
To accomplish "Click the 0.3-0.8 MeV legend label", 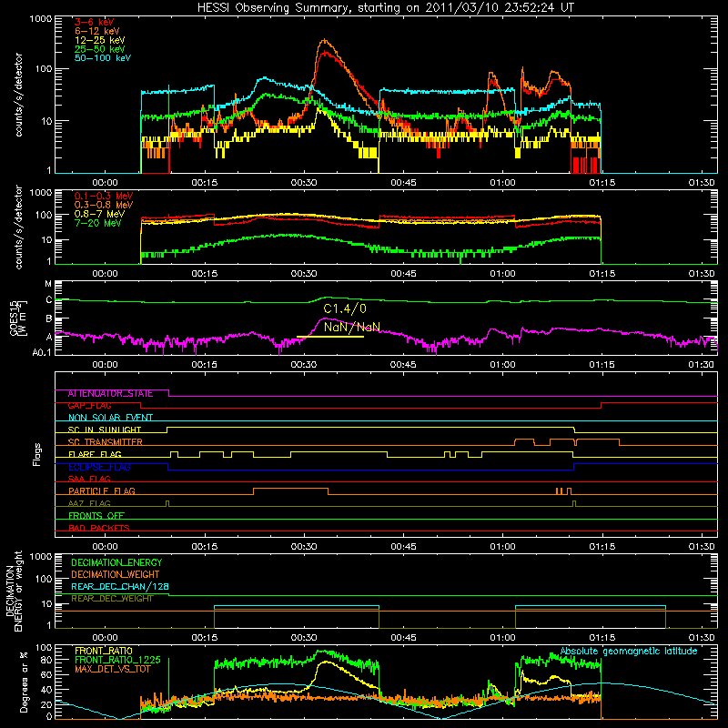I will click(x=104, y=205).
